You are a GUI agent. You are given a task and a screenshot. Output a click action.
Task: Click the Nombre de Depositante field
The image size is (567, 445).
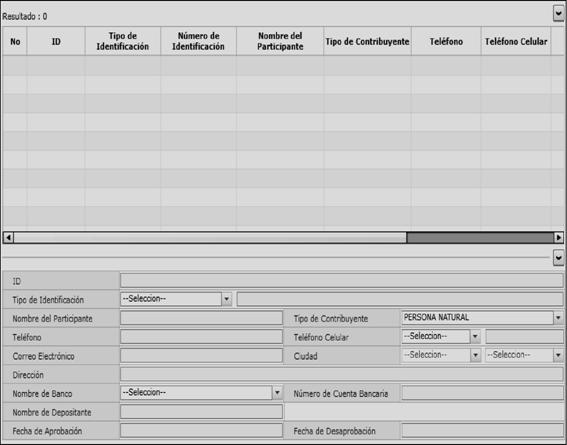[201, 412]
